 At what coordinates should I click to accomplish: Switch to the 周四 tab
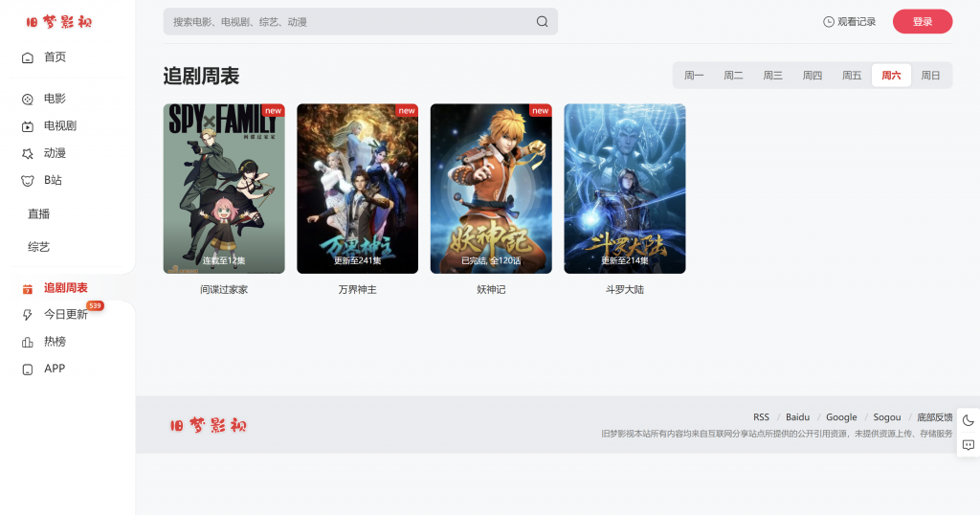[x=812, y=76]
